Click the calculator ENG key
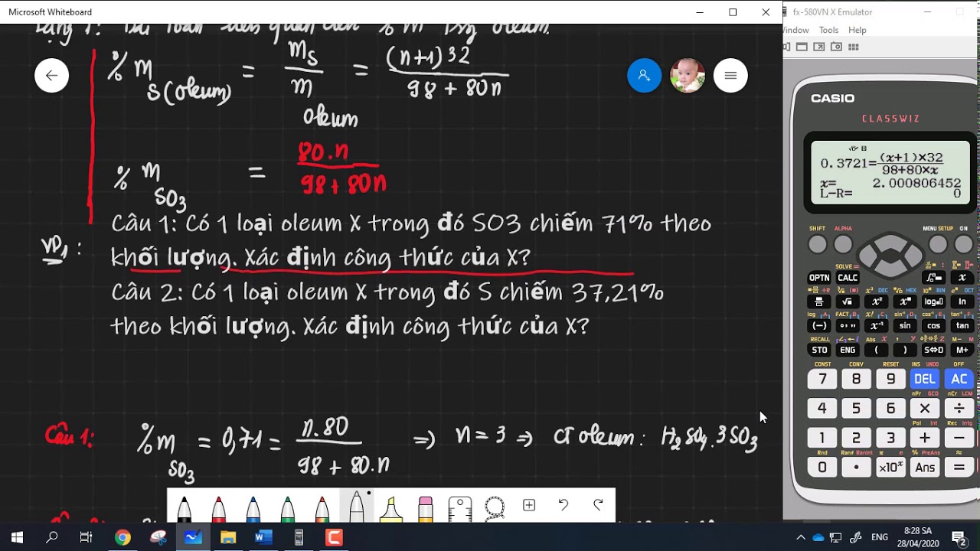Image resolution: width=980 pixels, height=551 pixels. coord(848,350)
